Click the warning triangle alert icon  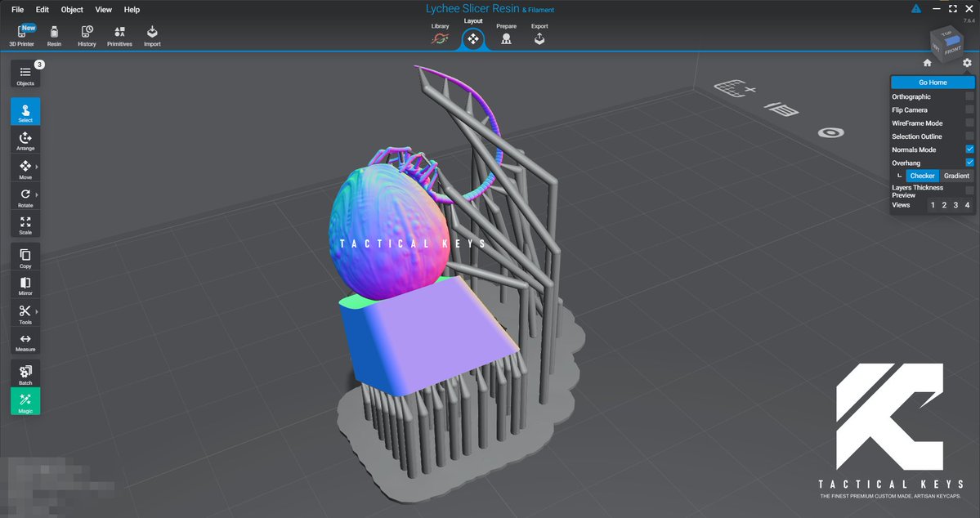point(916,9)
